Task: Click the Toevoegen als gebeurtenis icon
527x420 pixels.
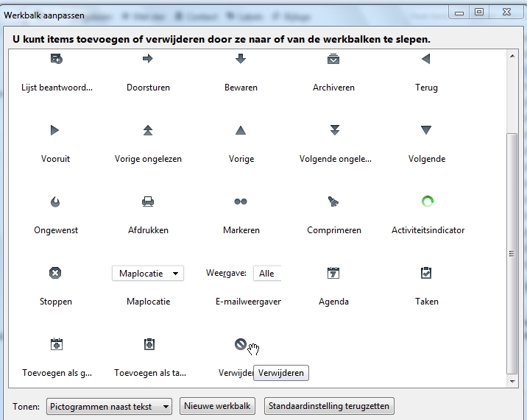Action: (x=57, y=344)
